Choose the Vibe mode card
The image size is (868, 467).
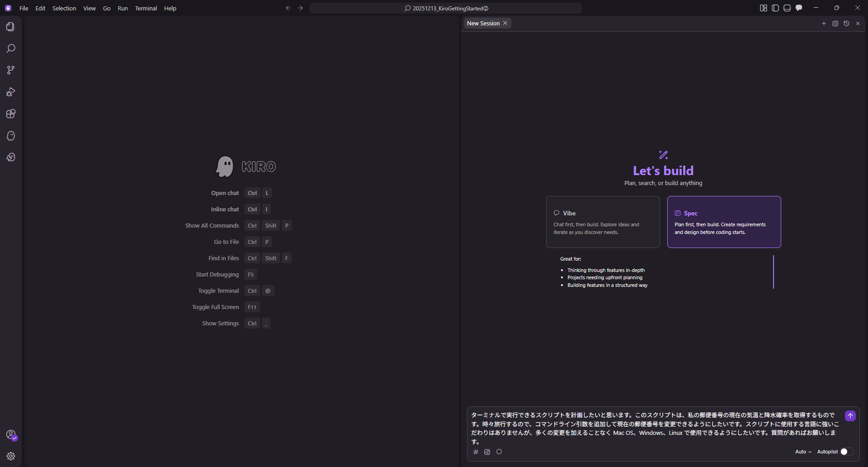point(603,222)
